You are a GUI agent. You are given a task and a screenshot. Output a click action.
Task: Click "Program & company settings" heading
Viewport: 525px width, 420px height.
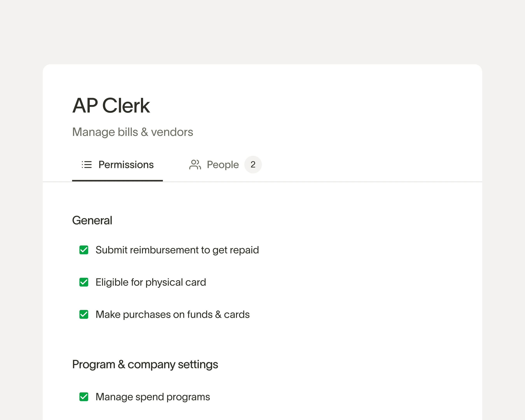click(x=145, y=364)
